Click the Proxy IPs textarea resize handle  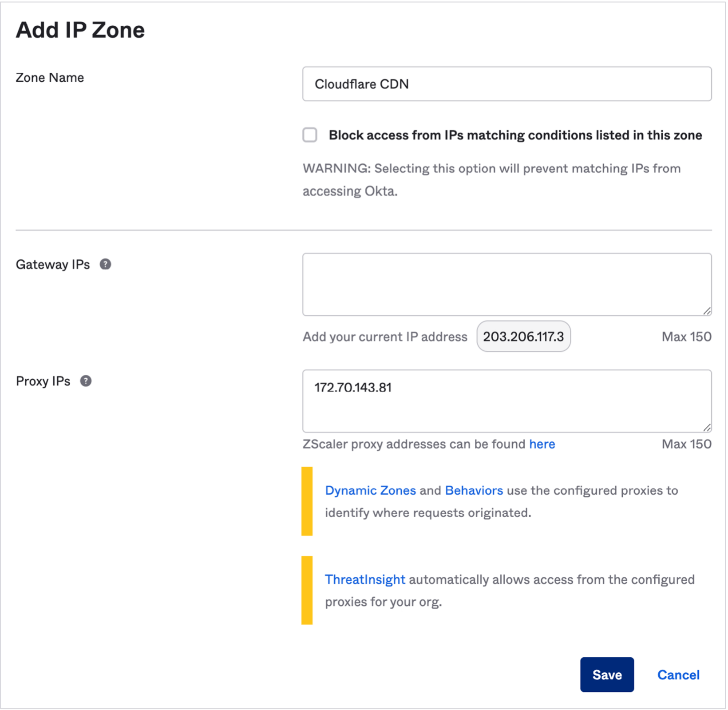tap(707, 427)
